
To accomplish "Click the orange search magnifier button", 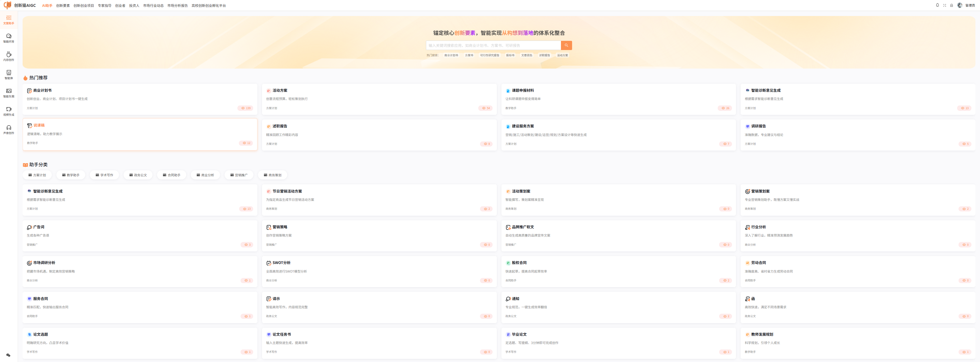I will coord(566,45).
